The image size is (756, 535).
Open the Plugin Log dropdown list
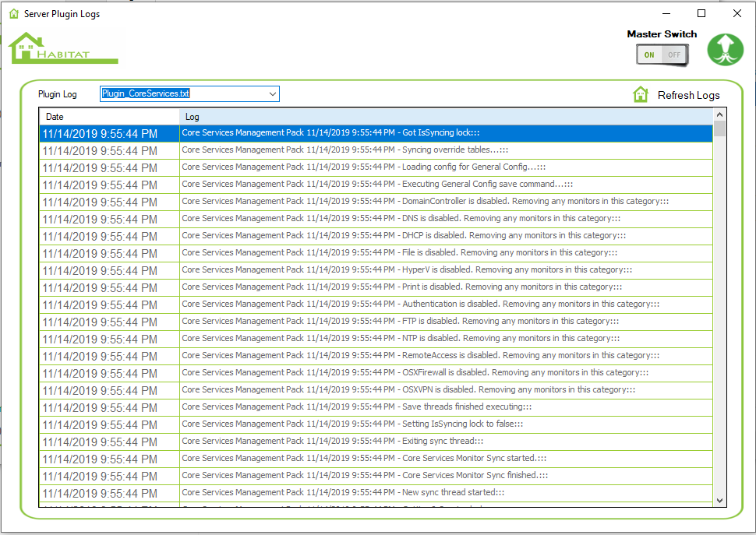(272, 93)
